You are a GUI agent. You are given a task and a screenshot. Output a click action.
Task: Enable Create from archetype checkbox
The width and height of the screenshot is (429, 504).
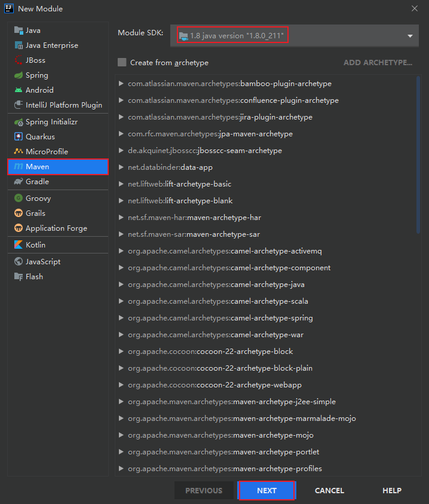(122, 62)
